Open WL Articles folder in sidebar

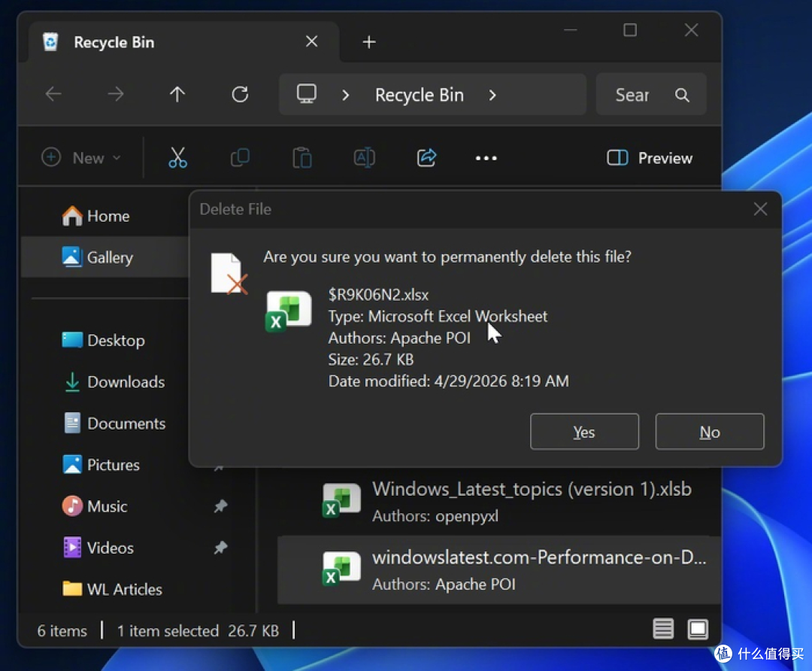point(112,589)
